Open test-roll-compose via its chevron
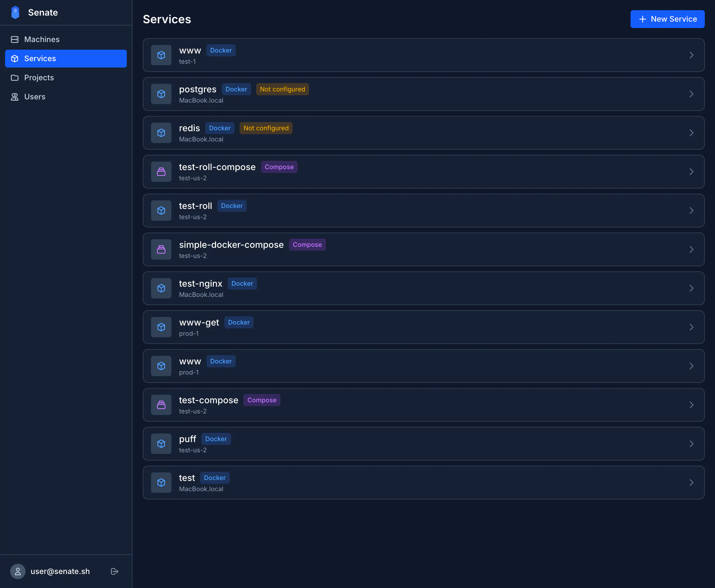The width and height of the screenshot is (715, 588). (691, 172)
